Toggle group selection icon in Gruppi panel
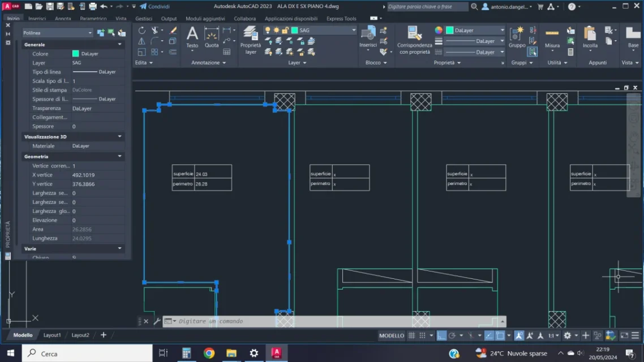Image resolution: width=644 pixels, height=362 pixels. click(533, 51)
